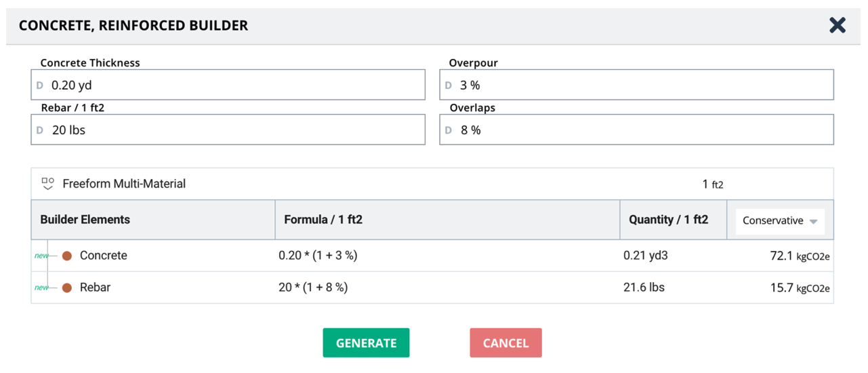
Task: Select the Rebar builder element row
Action: 95,288
